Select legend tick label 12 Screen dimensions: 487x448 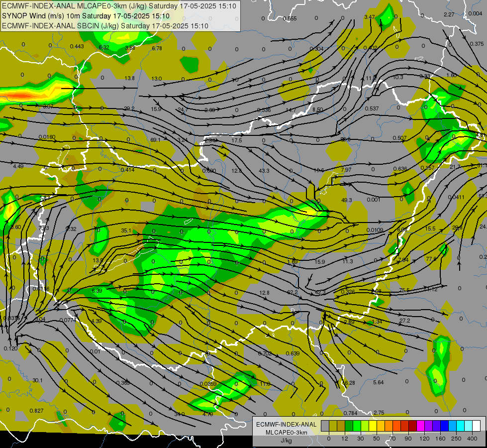click(x=345, y=439)
